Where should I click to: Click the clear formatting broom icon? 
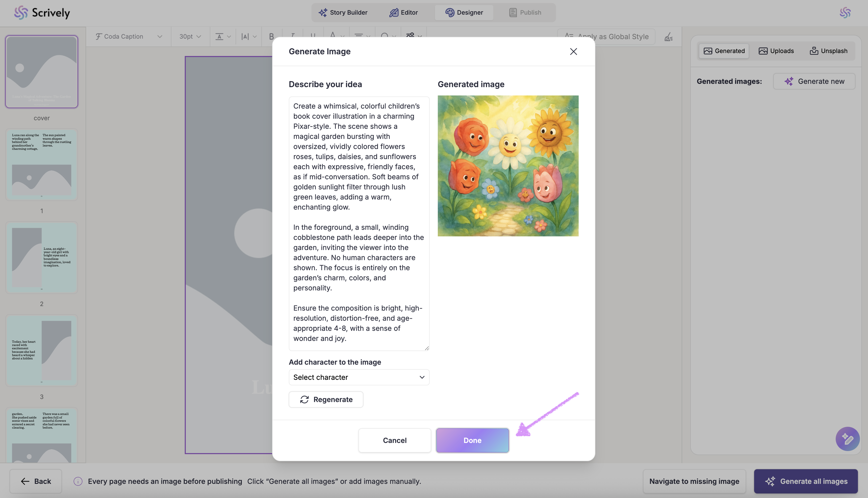pyautogui.click(x=669, y=37)
